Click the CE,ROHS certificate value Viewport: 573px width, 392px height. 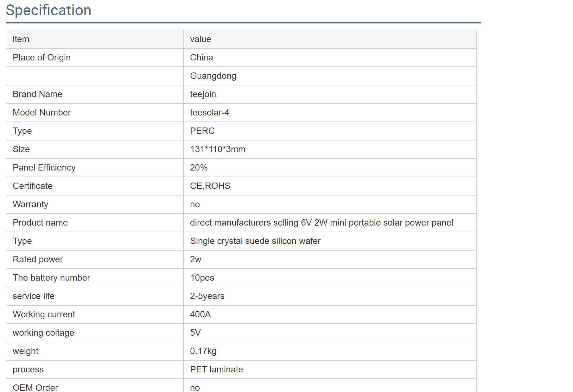tap(210, 186)
